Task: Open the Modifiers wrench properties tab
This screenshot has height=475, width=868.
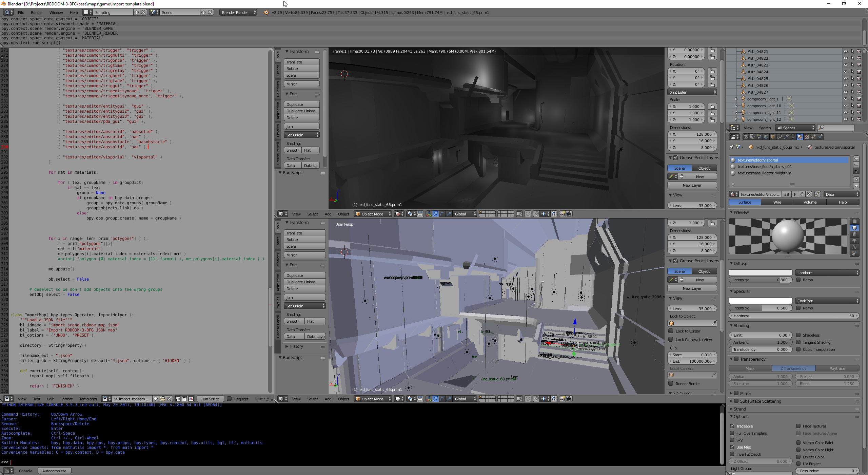Action: coord(786,137)
